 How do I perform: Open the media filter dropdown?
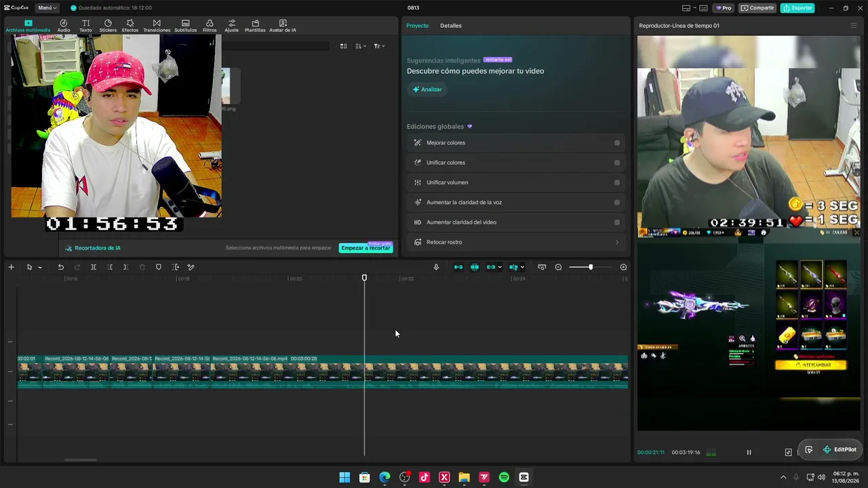[x=379, y=46]
